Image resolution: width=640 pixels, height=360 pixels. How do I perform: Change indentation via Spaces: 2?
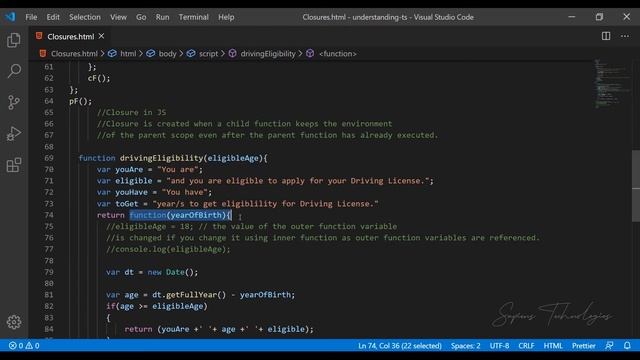point(465,346)
